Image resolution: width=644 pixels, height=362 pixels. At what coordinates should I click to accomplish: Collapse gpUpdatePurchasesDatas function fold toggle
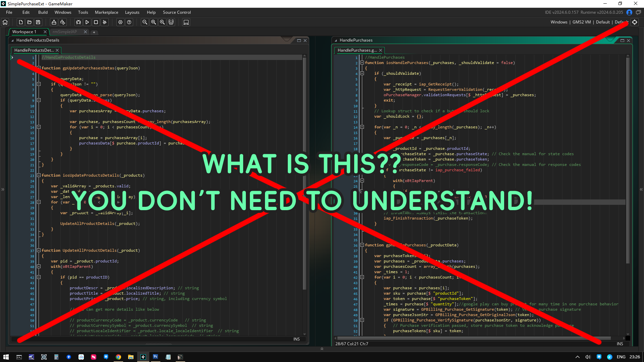(39, 68)
